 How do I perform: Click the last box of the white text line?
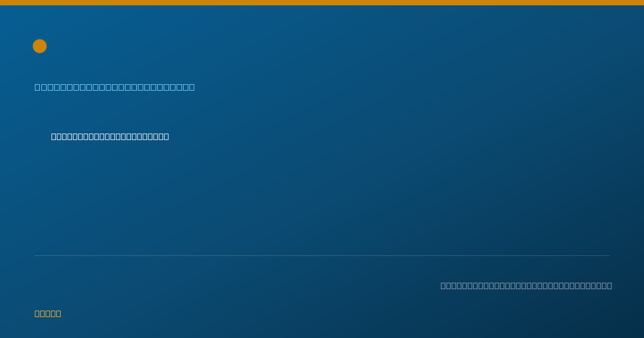pyautogui.click(x=166, y=136)
